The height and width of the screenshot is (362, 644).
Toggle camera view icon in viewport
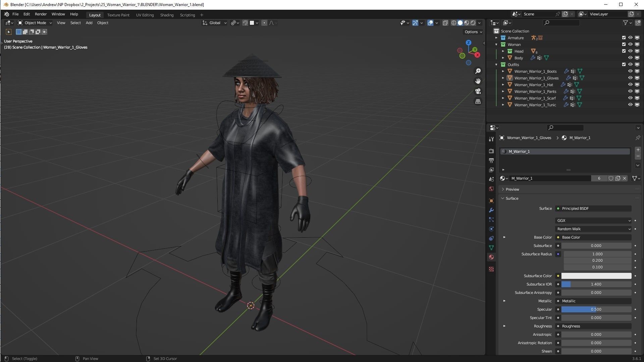click(478, 91)
